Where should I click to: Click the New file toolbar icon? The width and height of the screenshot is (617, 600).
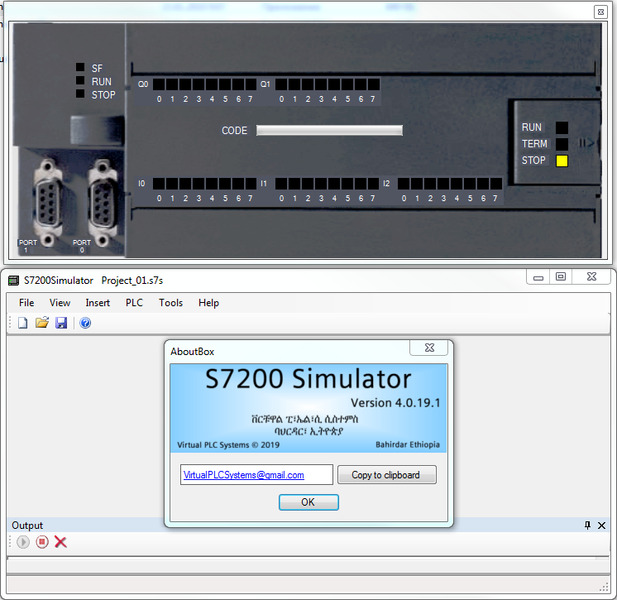click(23, 323)
